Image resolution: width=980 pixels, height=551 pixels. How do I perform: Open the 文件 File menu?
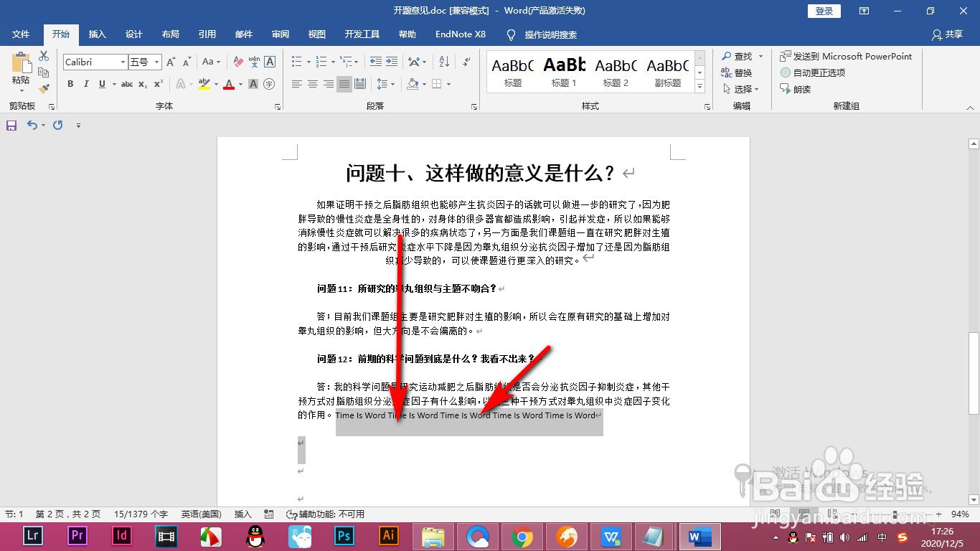tap(21, 34)
